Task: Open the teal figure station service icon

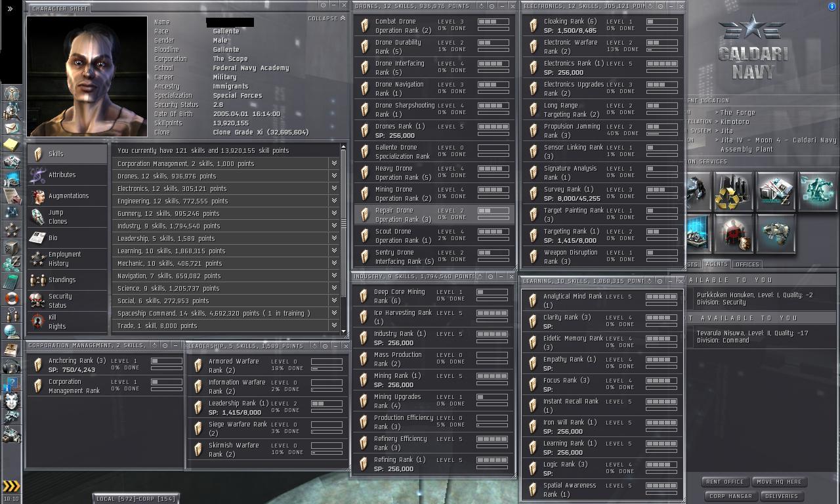Action: [817, 192]
